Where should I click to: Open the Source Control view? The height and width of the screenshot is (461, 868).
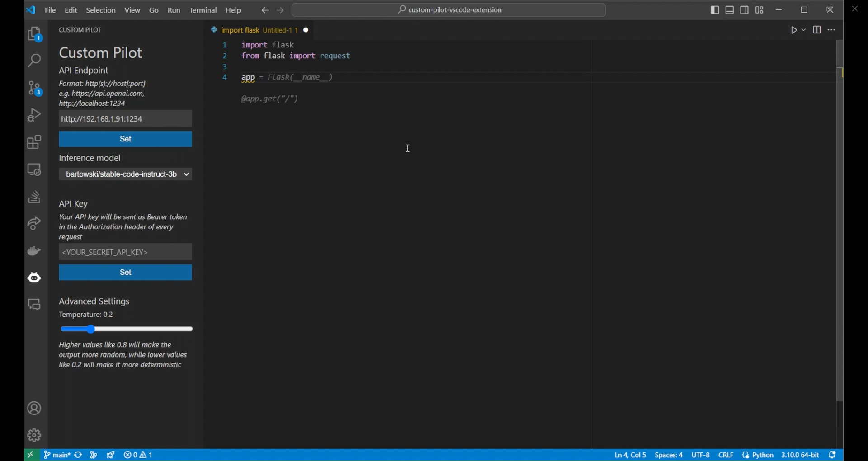pos(35,88)
